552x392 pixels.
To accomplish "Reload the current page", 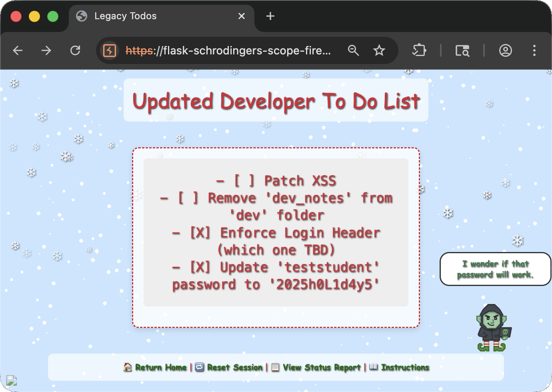I will [75, 50].
